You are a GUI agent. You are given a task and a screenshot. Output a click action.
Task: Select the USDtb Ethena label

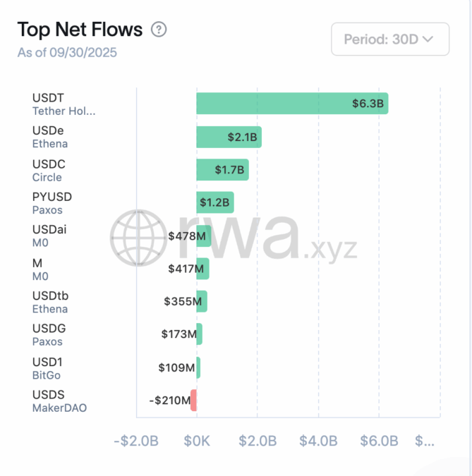50,302
